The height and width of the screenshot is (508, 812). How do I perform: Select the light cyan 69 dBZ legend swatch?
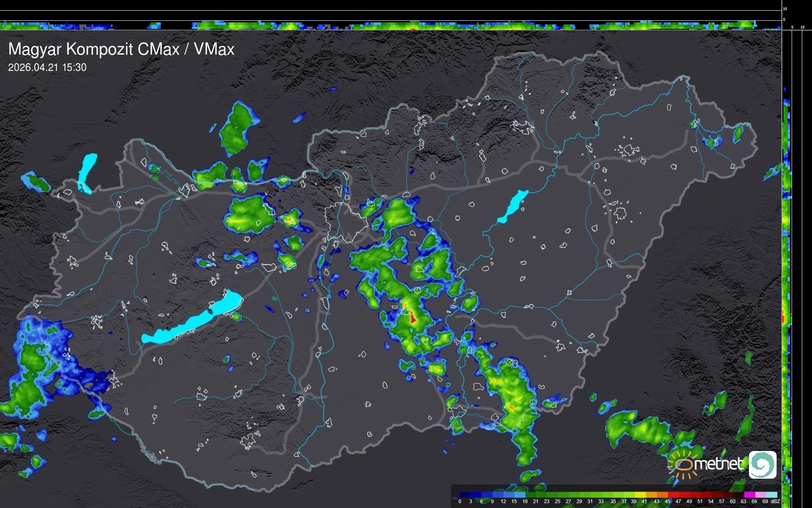771,495
